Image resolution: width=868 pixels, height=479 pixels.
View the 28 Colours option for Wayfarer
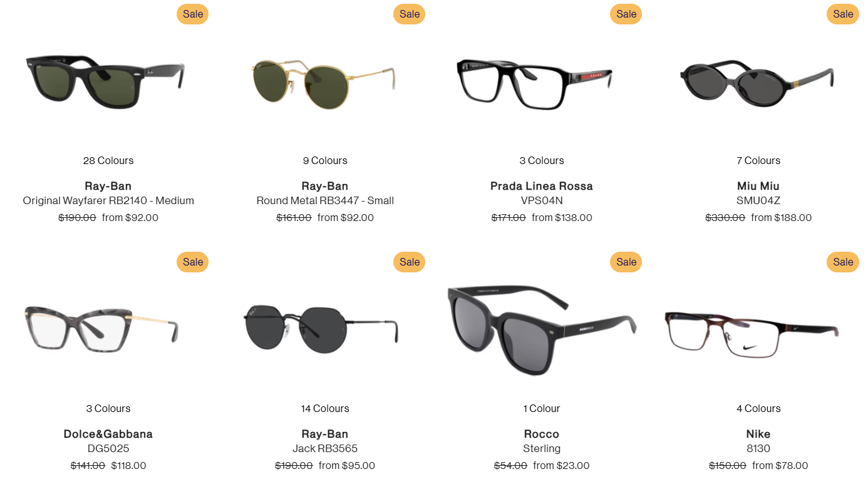point(108,160)
